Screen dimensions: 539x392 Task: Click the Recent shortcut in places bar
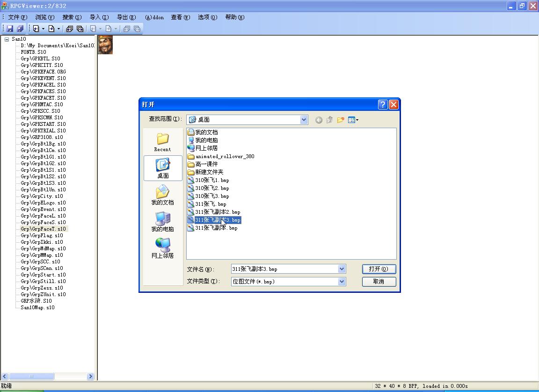tap(163, 142)
